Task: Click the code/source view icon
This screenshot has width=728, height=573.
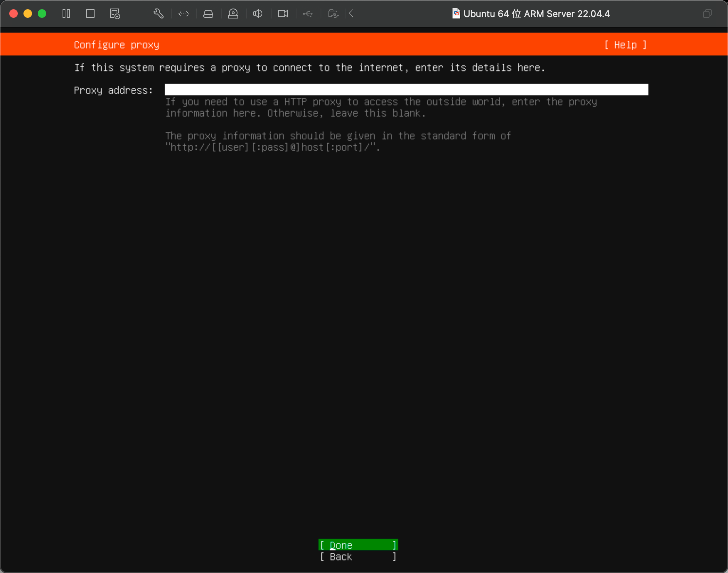Action: (183, 14)
